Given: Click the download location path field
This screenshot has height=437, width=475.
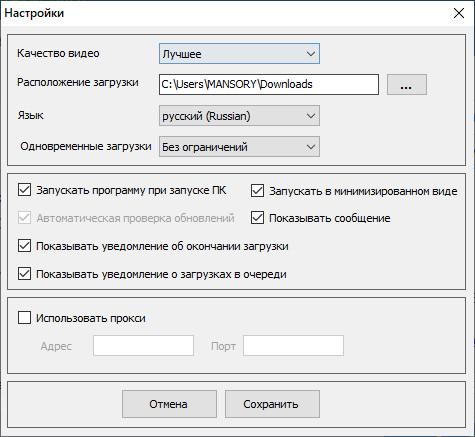Looking at the screenshot, I should pos(269,85).
